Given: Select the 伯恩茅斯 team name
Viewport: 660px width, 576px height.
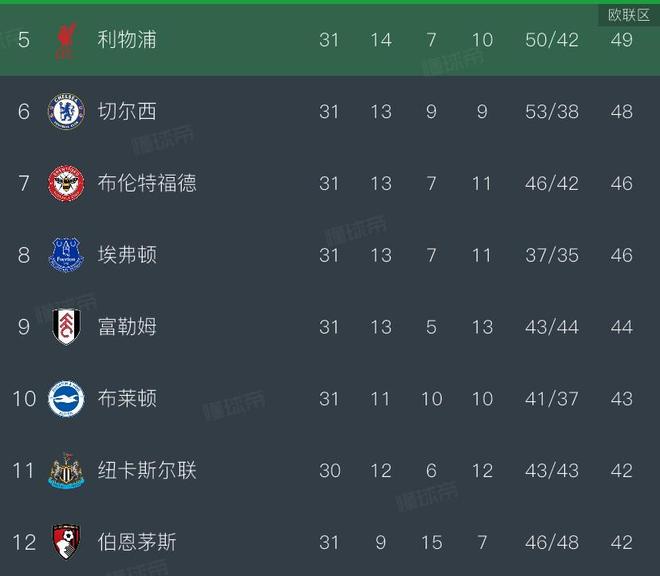Looking at the screenshot, I should (x=137, y=542).
